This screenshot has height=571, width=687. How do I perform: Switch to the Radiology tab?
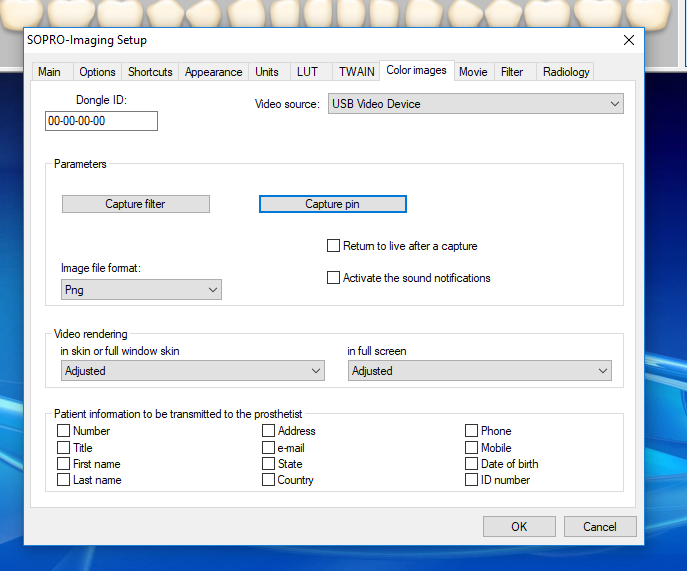(x=566, y=72)
